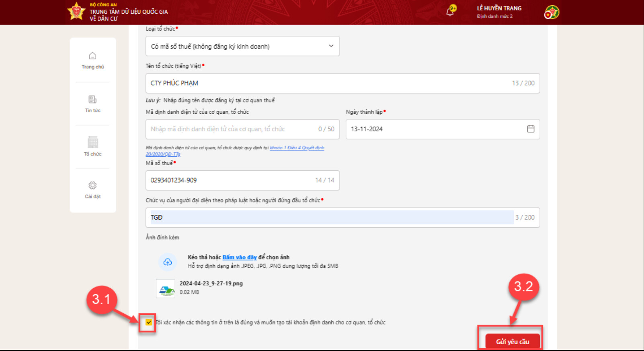Open the Tin tức news icon
This screenshot has width=644, height=351.
coord(92,99)
